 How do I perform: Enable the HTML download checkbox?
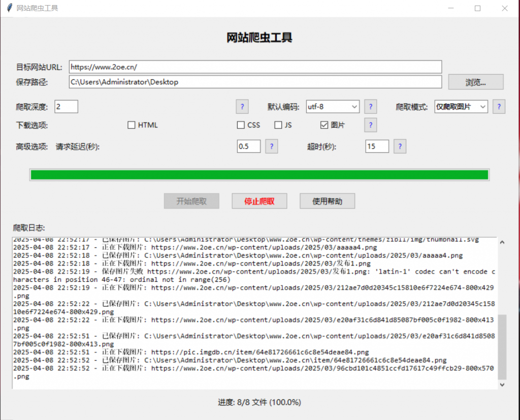pos(132,125)
